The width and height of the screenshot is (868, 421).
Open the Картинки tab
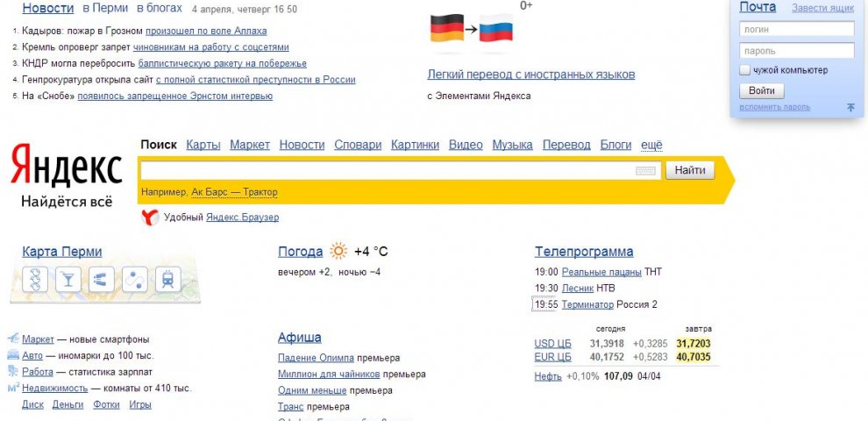pos(415,145)
